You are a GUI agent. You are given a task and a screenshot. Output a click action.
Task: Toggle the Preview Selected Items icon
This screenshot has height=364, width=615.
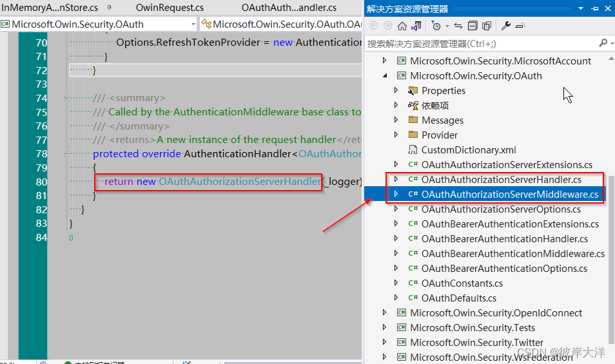coord(520,26)
